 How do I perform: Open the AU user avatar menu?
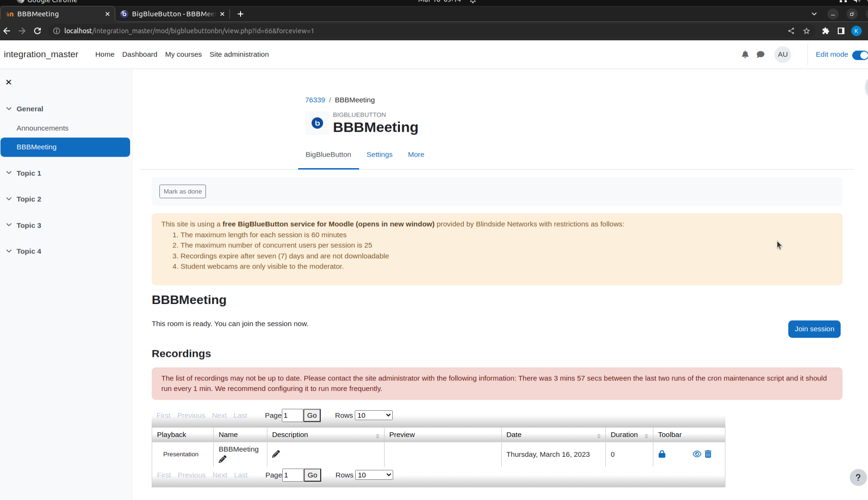tap(783, 54)
